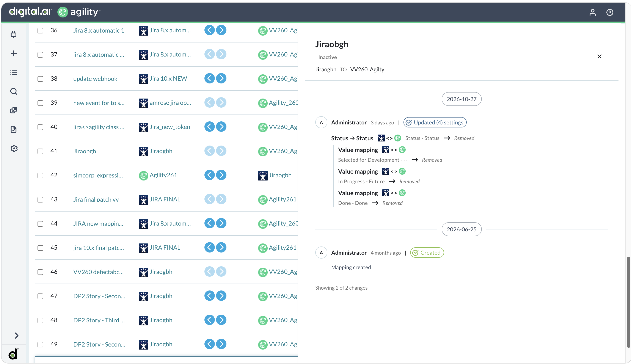Viewport: 631px width, 364px height.
Task: Click the 'Jiraogbh' target in row 42
Action: click(280, 175)
